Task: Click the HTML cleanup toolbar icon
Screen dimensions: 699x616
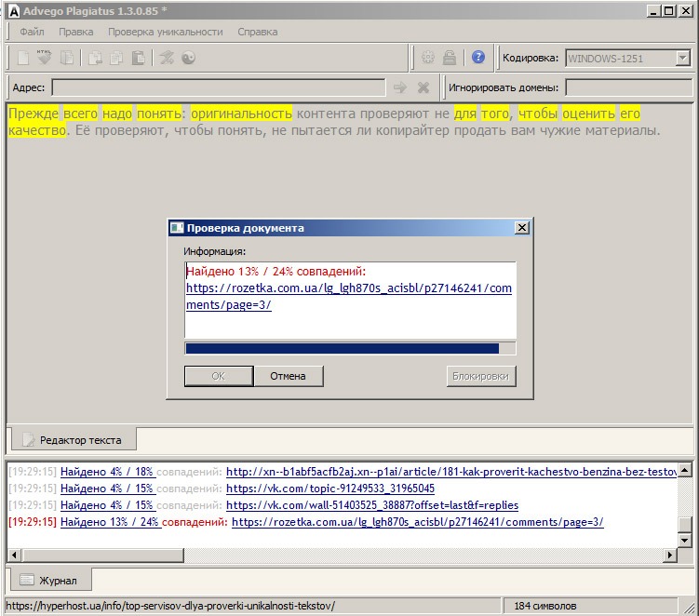Action: (x=44, y=58)
